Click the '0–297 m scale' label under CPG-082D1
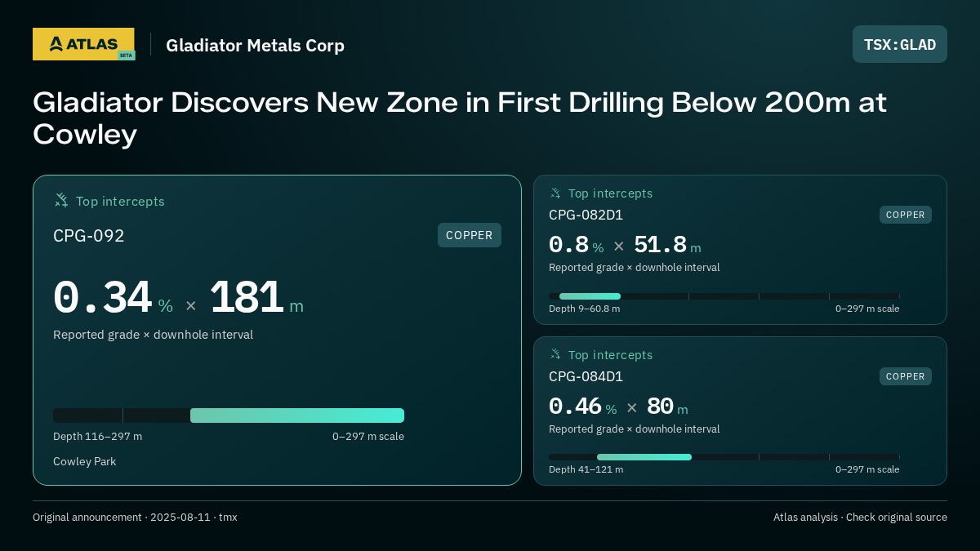Image resolution: width=980 pixels, height=551 pixels. click(867, 309)
